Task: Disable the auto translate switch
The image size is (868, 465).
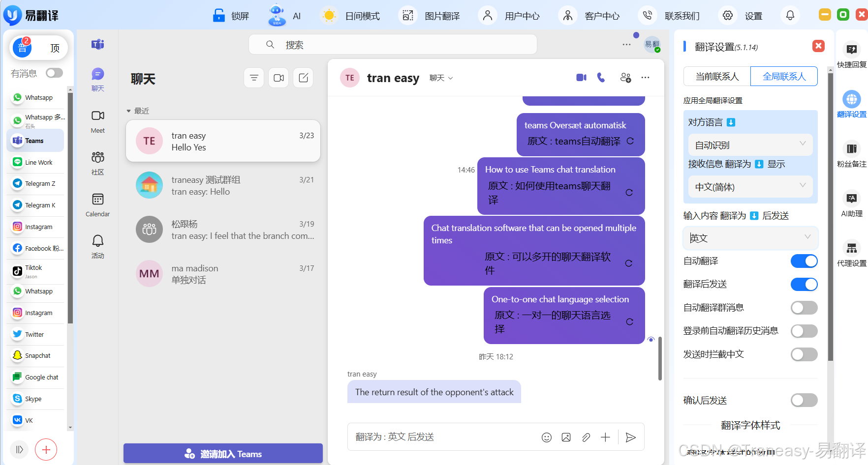Action: click(804, 261)
